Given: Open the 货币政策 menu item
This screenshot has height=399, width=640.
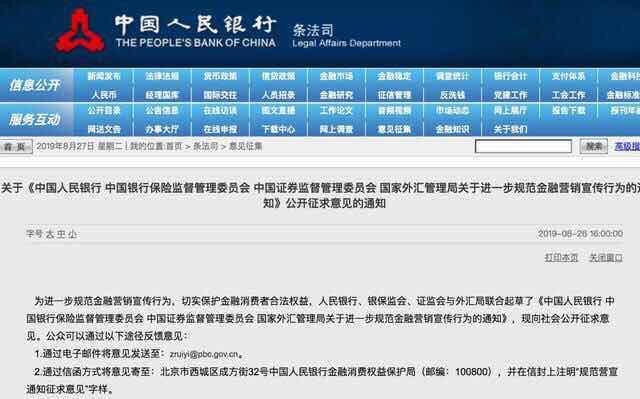Looking at the screenshot, I should [220, 76].
